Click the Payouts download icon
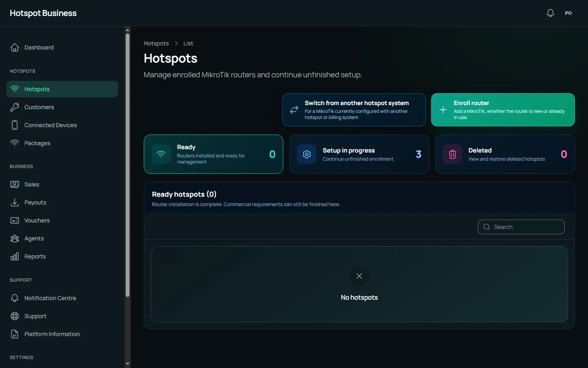 (x=15, y=202)
